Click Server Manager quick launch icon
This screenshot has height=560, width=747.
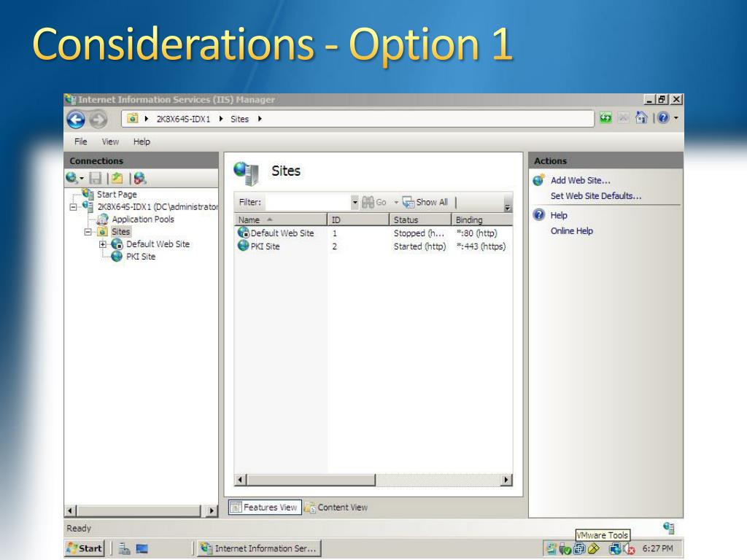124,549
